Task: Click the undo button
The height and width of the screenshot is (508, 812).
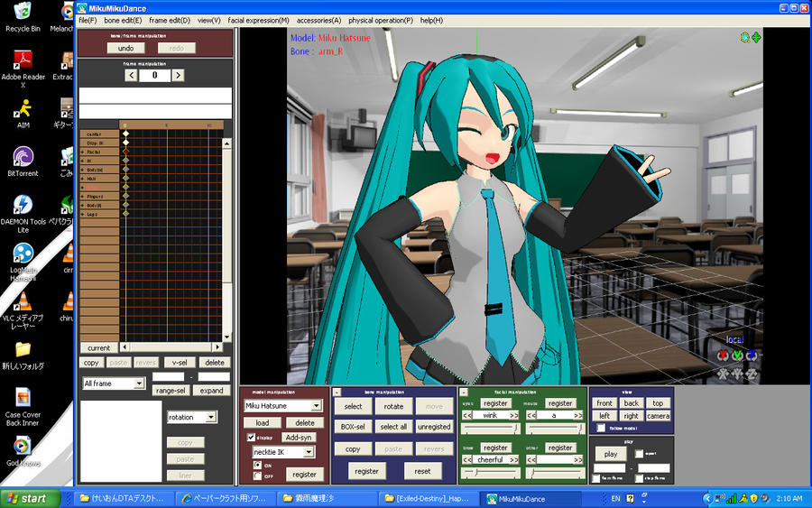Action: tap(125, 48)
